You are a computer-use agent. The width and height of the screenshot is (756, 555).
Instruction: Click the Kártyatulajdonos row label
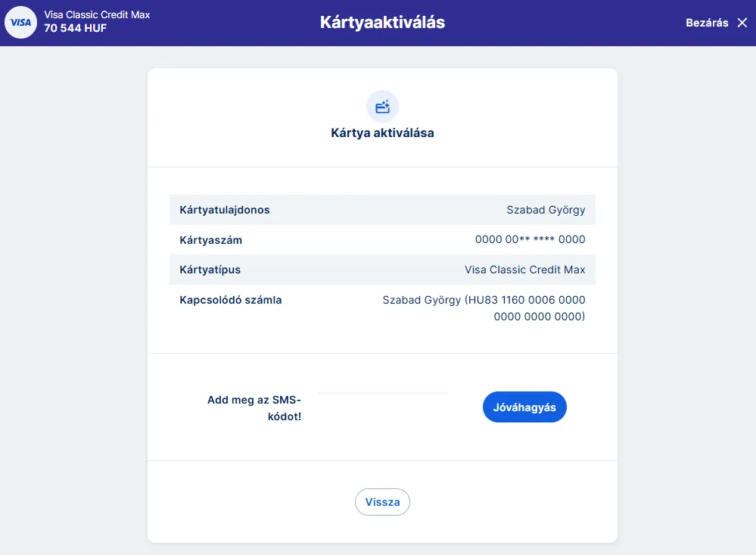[x=225, y=210]
